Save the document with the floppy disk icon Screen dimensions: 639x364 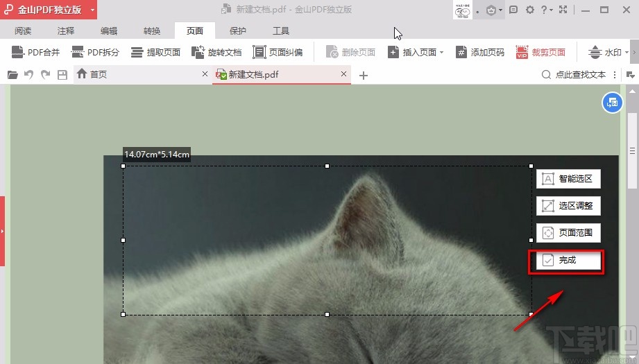(62, 74)
